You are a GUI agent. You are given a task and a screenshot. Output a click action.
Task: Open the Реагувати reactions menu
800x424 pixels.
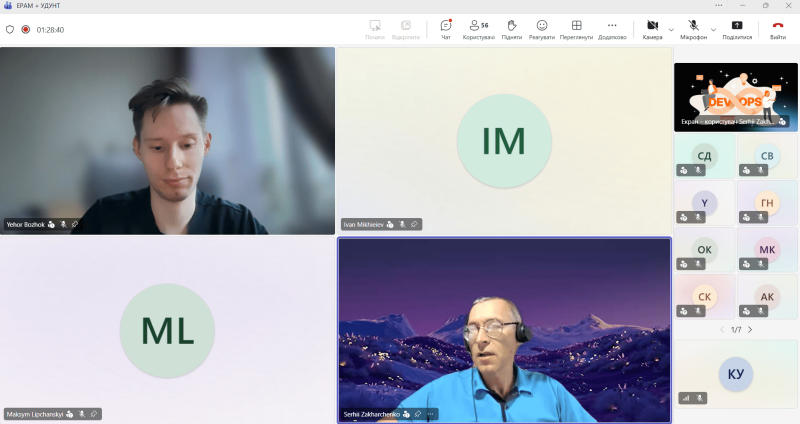tap(542, 27)
